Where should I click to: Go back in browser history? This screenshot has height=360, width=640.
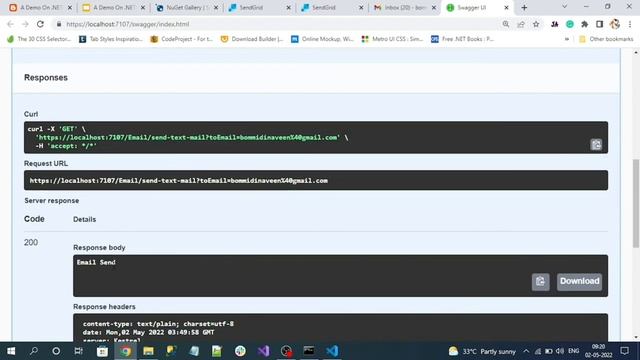click(10, 24)
